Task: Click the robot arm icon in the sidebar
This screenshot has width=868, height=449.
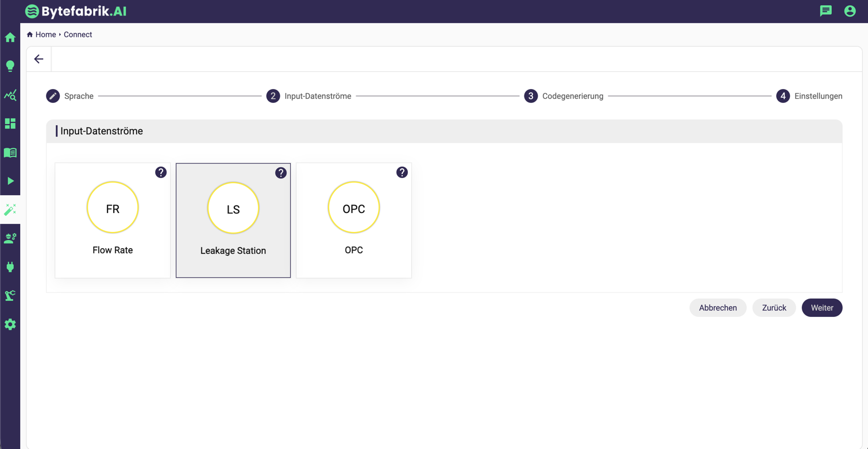Action: [x=10, y=296]
